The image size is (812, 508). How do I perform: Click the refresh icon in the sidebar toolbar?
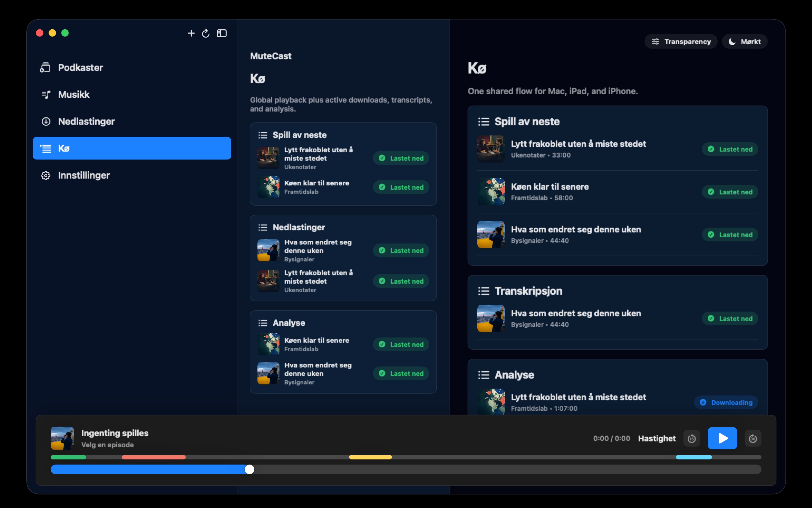pos(206,33)
